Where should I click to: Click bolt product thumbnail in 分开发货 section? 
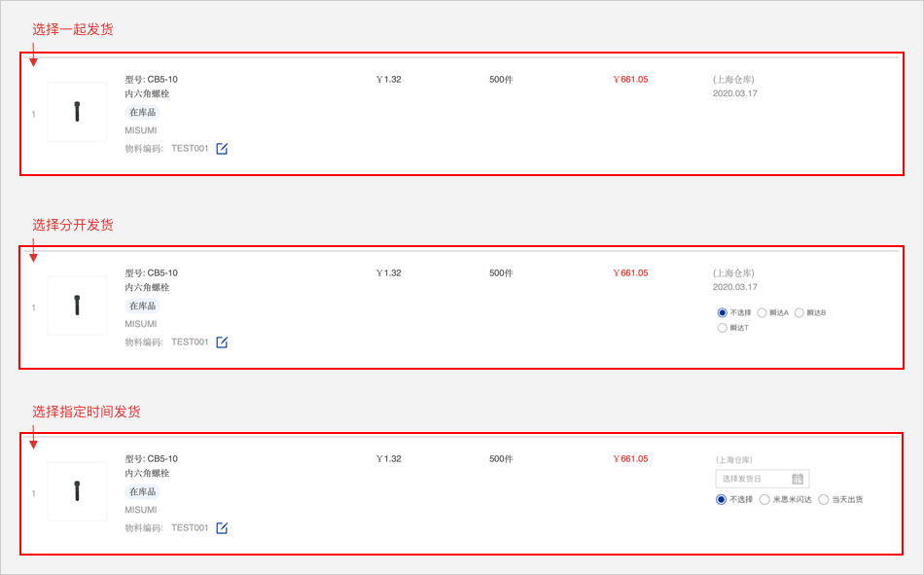pyautogui.click(x=77, y=305)
